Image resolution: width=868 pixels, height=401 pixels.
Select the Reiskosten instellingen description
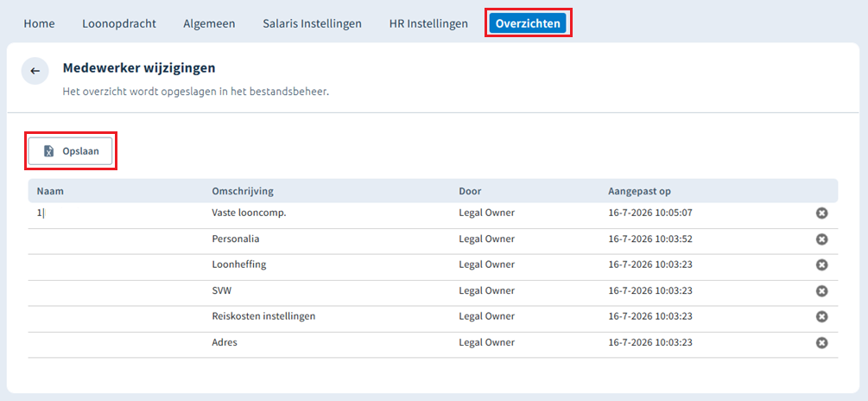click(263, 316)
